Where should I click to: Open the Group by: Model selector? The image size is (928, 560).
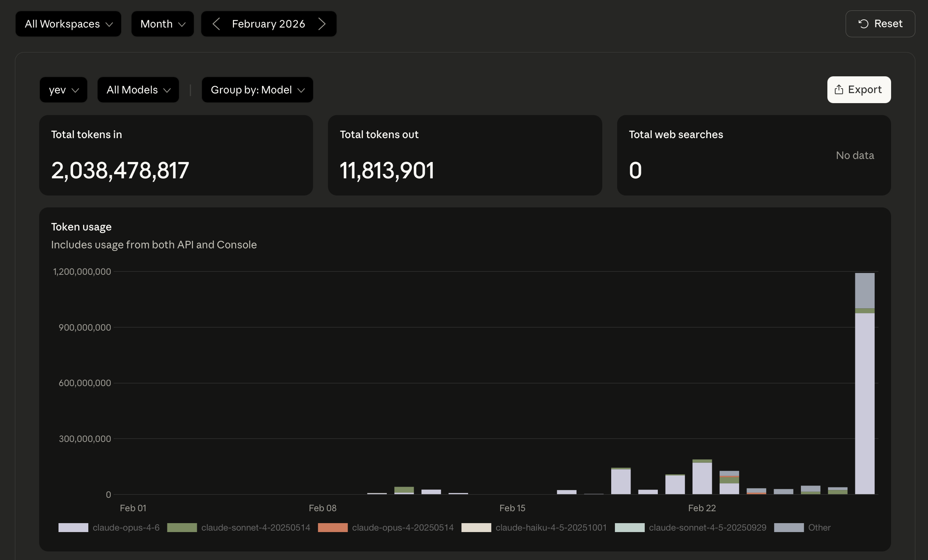click(x=257, y=90)
